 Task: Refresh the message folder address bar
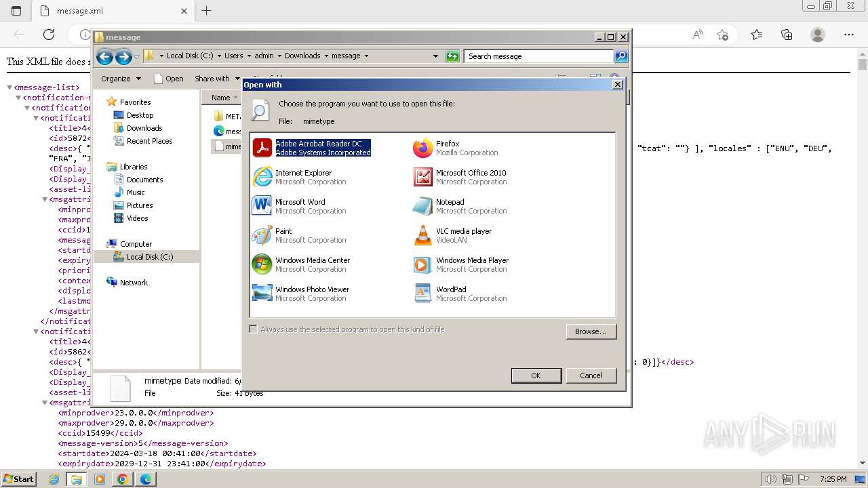tap(452, 56)
